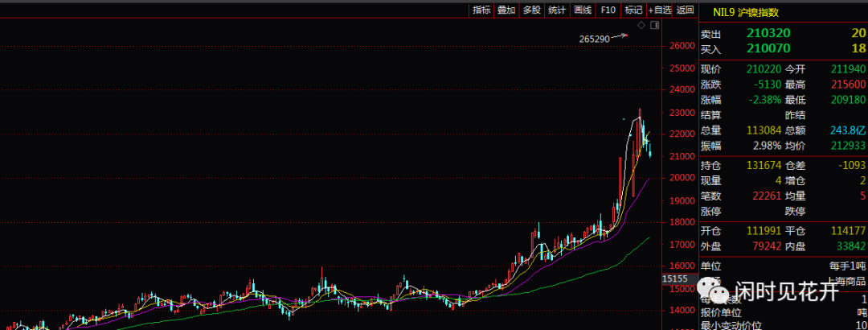Image resolution: width=868 pixels, height=330 pixels.
Task: Toggle the side panel icon above the chart
Action: (x=655, y=25)
